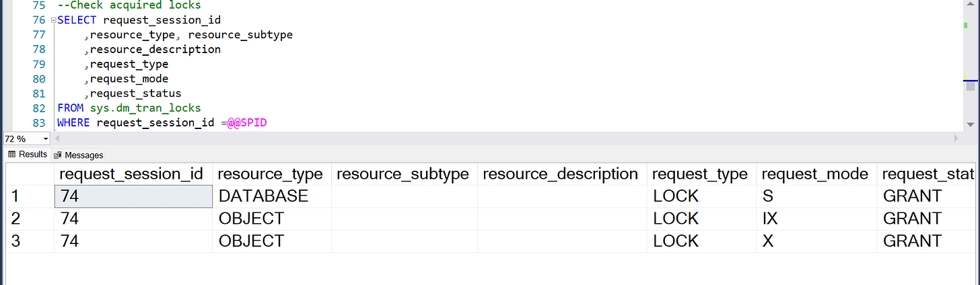The width and height of the screenshot is (980, 285).
Task: Click the request_type column header
Action: pos(701,174)
